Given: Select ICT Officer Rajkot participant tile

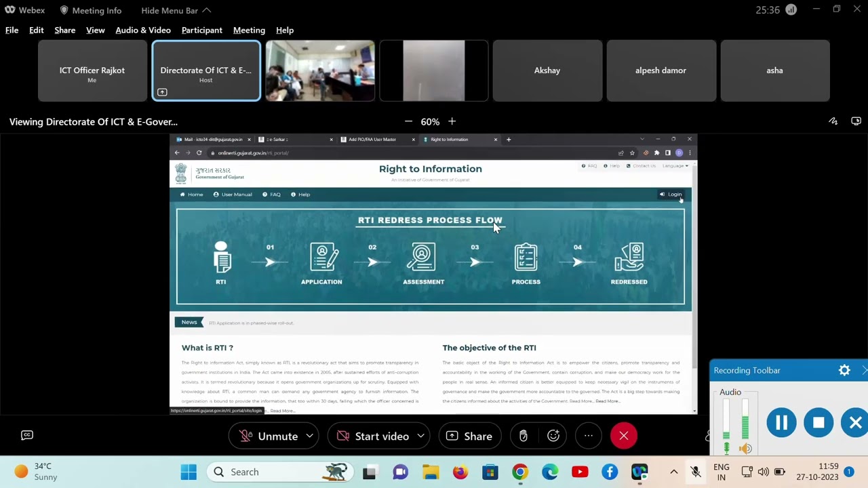Looking at the screenshot, I should click(x=92, y=70).
